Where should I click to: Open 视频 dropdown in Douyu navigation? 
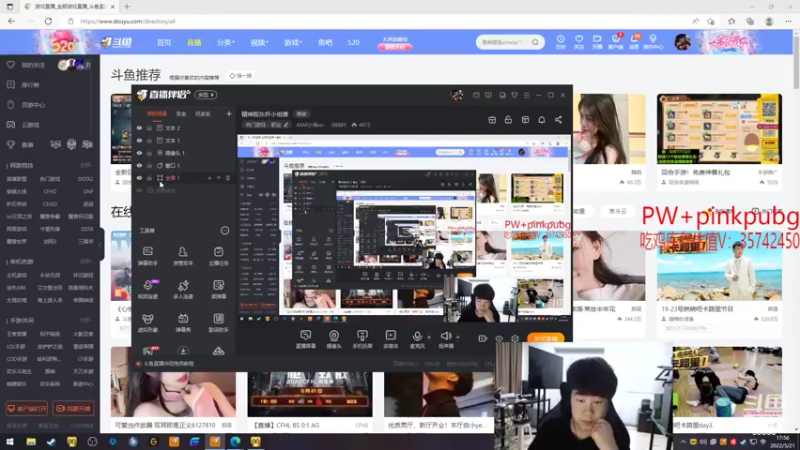(259, 42)
